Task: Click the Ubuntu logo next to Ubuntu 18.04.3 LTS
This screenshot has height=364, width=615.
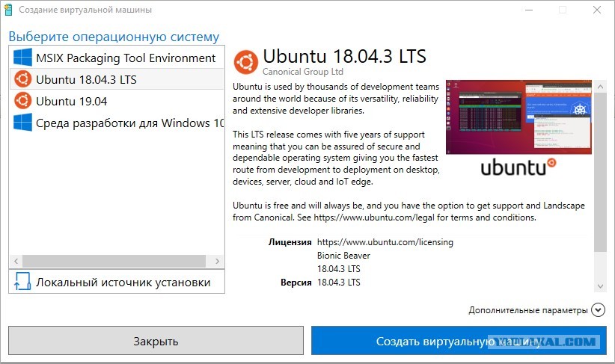Action: coord(22,79)
